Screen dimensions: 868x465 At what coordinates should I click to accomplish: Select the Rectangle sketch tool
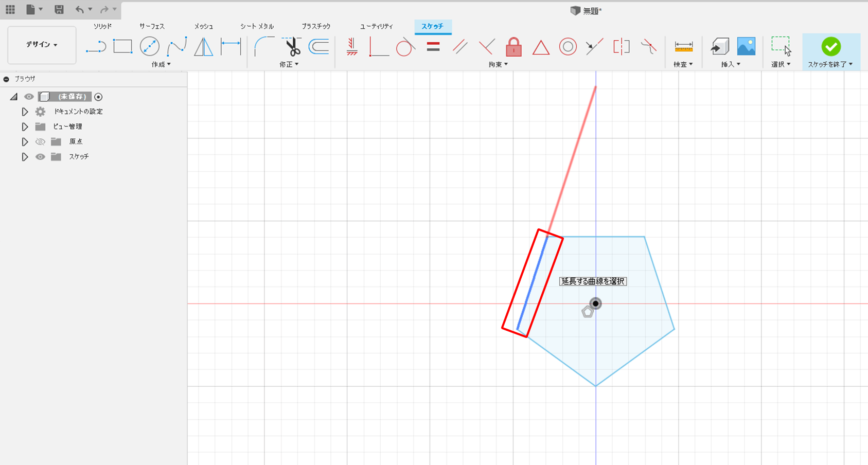(x=122, y=47)
